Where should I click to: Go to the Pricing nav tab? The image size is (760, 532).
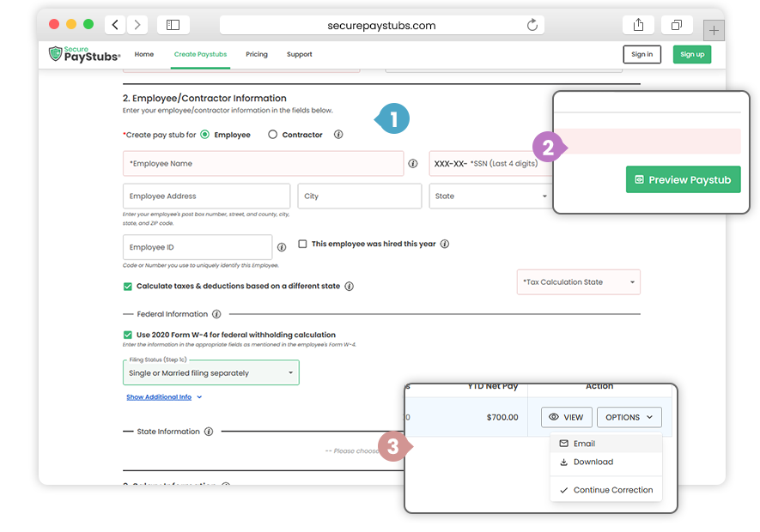click(256, 55)
